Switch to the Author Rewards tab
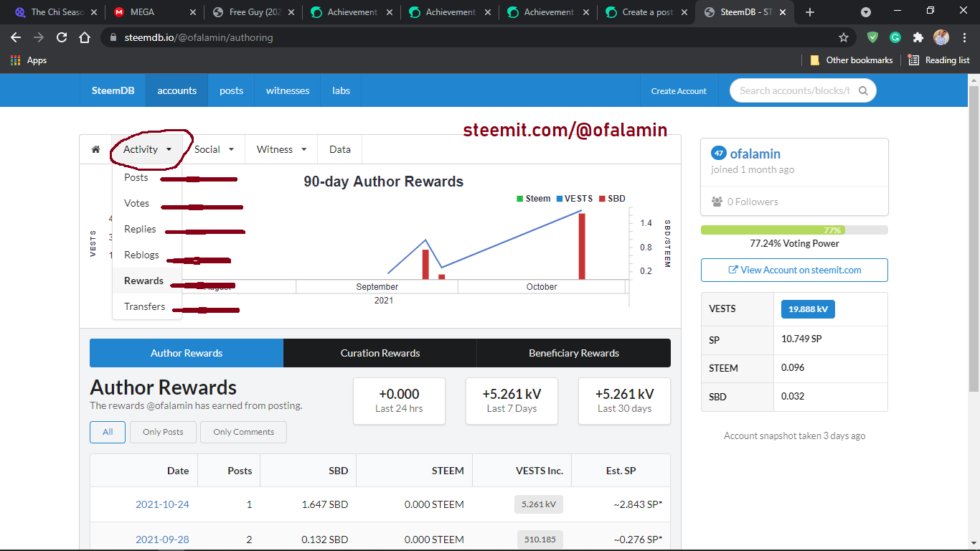 [187, 353]
